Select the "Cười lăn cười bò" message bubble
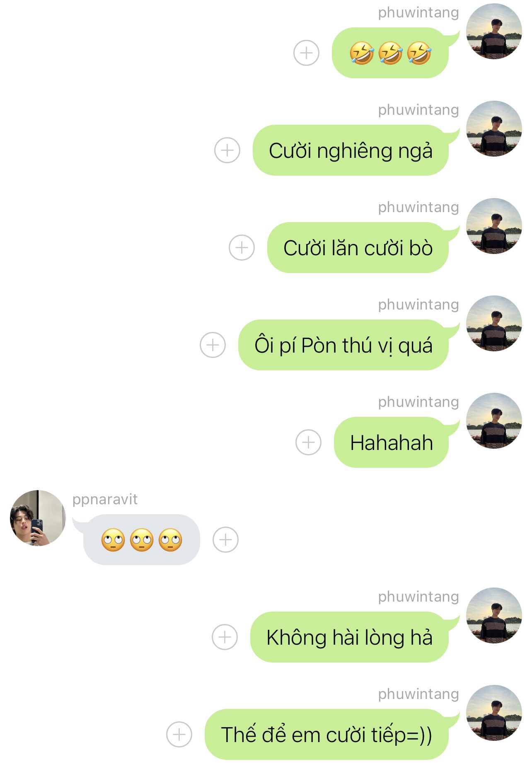The image size is (532, 769). (x=358, y=247)
